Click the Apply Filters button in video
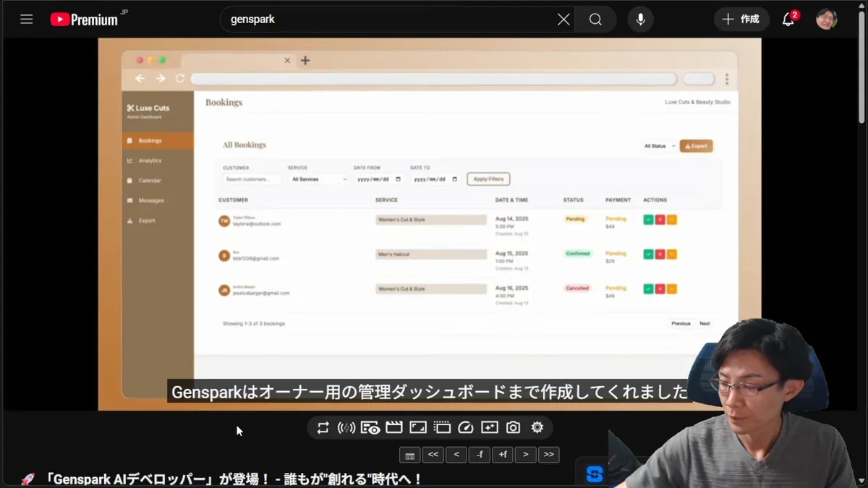The width and height of the screenshot is (868, 488). pyautogui.click(x=488, y=179)
